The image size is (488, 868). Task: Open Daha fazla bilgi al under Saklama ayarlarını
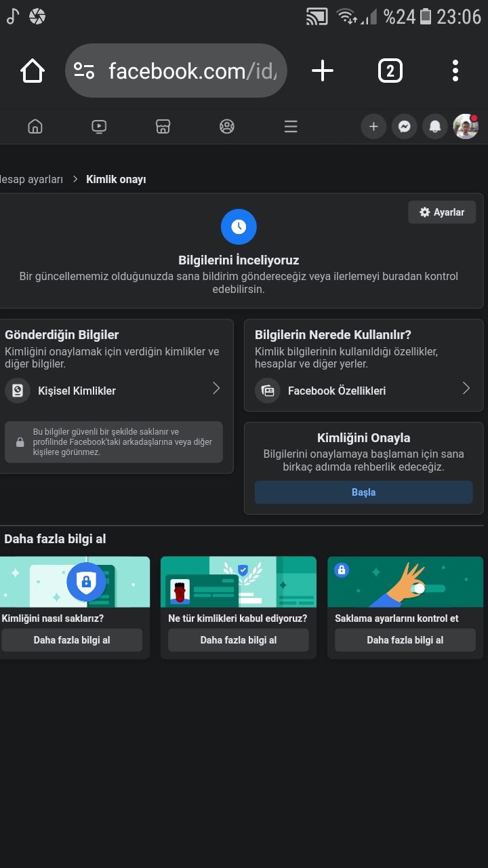405,640
